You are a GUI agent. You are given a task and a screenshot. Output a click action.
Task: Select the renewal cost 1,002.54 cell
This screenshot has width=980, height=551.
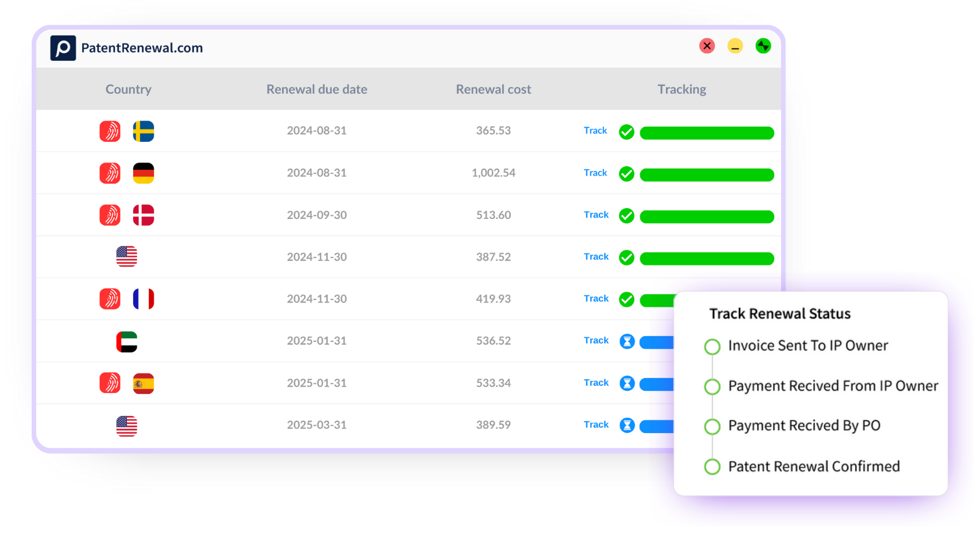(493, 173)
